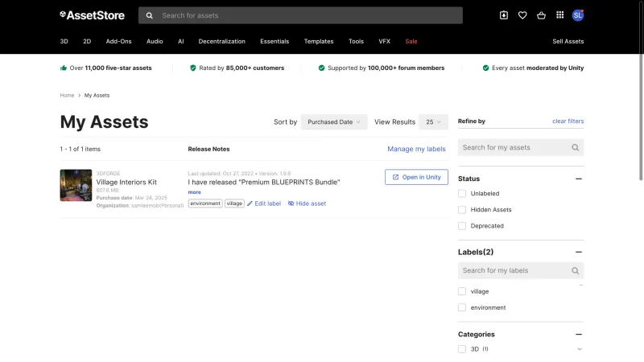The image size is (644, 362).
Task: Click the Open in Unity button
Action: coord(416,177)
